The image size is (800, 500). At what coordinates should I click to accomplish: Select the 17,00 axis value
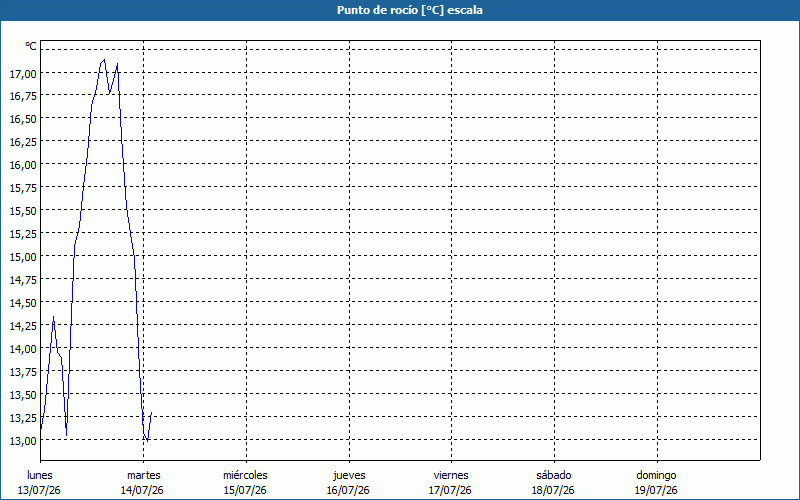(x=23, y=73)
